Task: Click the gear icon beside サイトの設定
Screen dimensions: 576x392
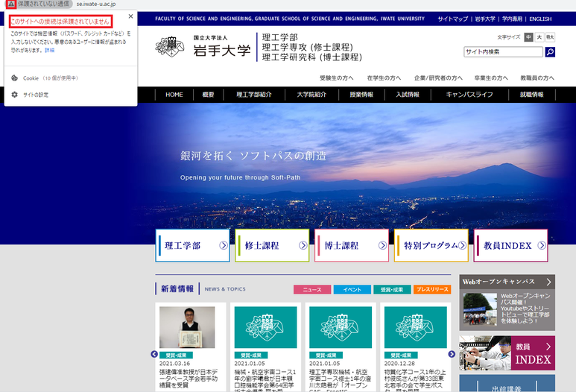Action: (x=14, y=95)
